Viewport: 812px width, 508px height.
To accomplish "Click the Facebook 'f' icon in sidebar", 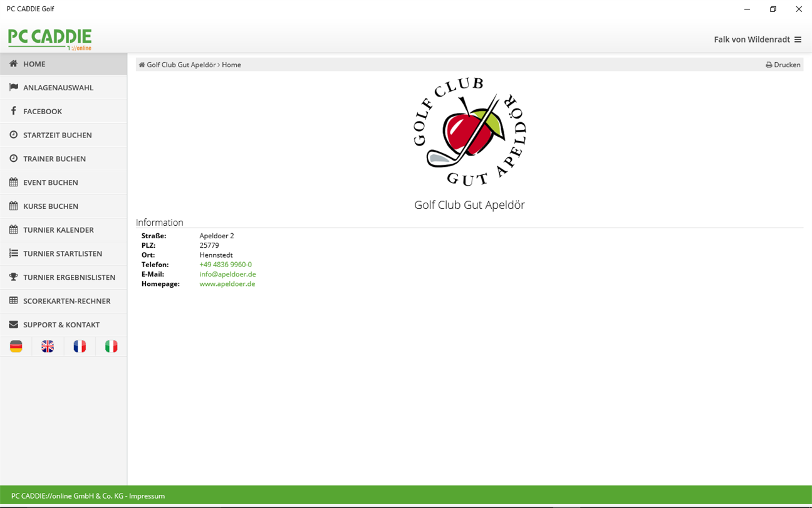I will click(x=13, y=111).
